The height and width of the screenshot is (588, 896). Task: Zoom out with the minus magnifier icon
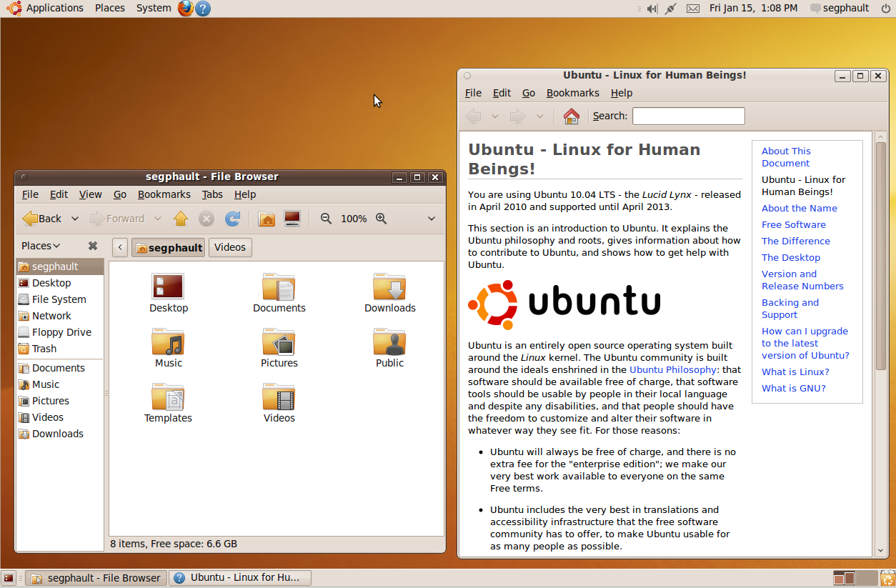(327, 219)
